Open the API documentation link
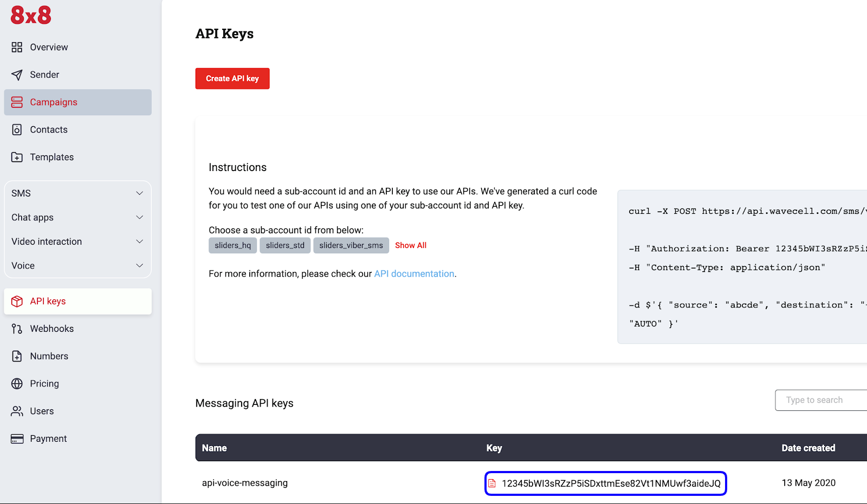This screenshot has width=867, height=504. click(415, 274)
